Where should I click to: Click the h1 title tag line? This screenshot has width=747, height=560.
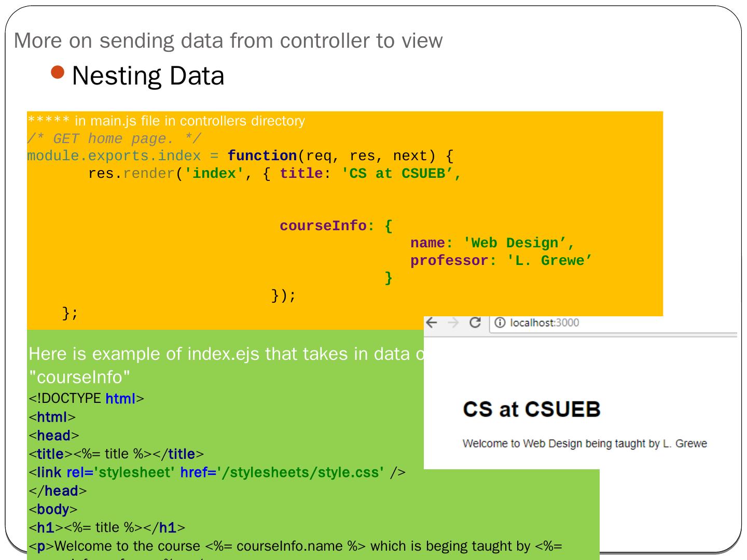pos(107,528)
